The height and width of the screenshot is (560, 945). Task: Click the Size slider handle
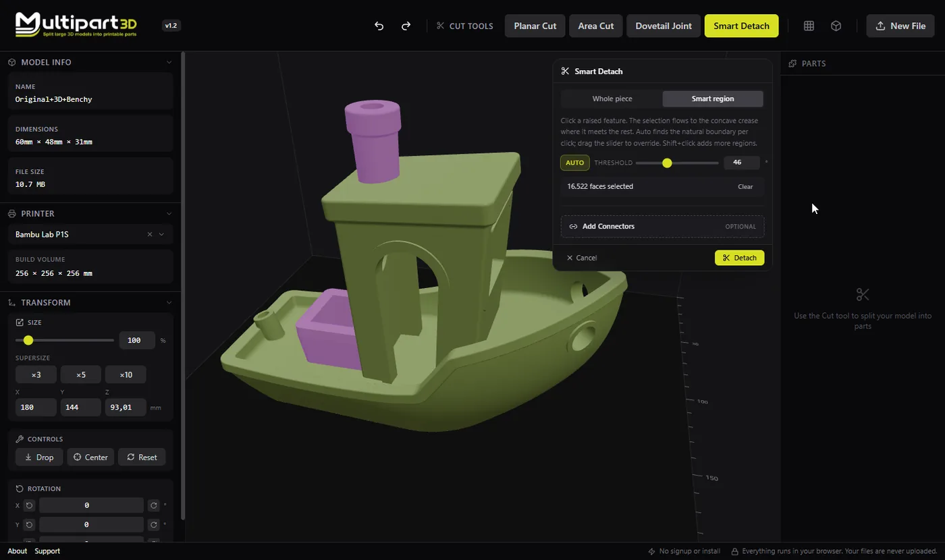click(28, 341)
